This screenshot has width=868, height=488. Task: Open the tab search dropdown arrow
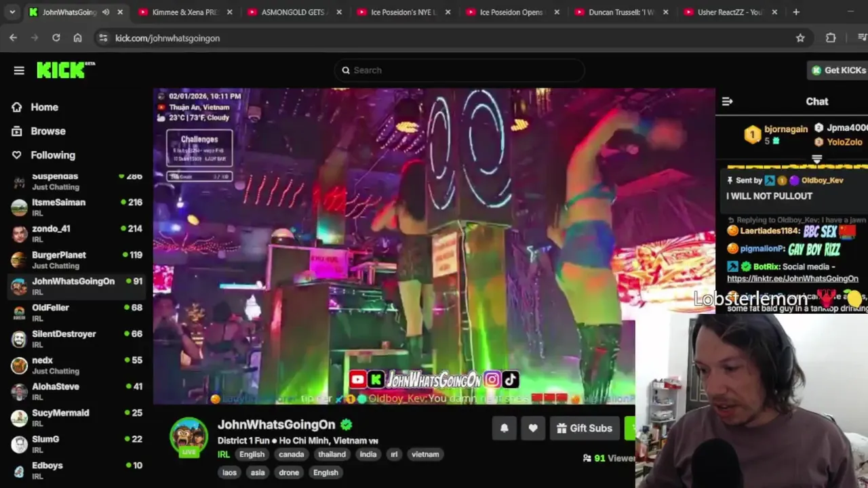(12, 12)
